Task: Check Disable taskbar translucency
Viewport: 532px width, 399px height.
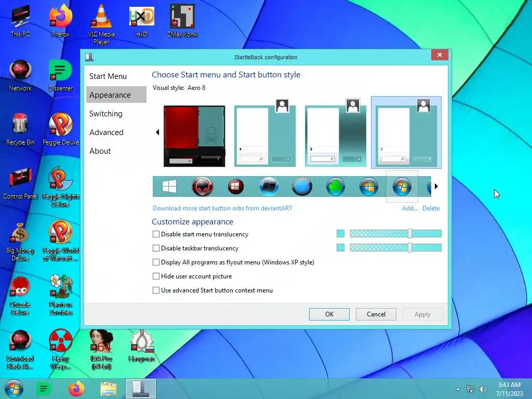Action: [x=156, y=248]
